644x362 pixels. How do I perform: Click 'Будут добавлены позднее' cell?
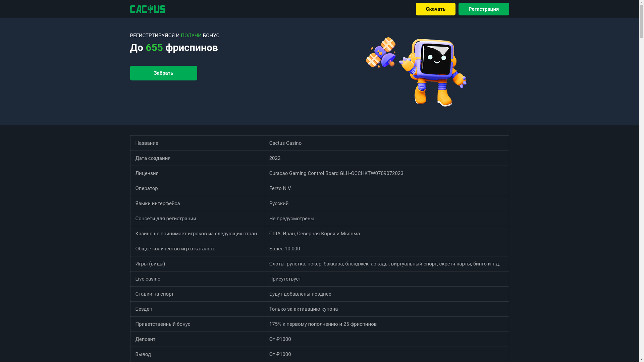386,294
